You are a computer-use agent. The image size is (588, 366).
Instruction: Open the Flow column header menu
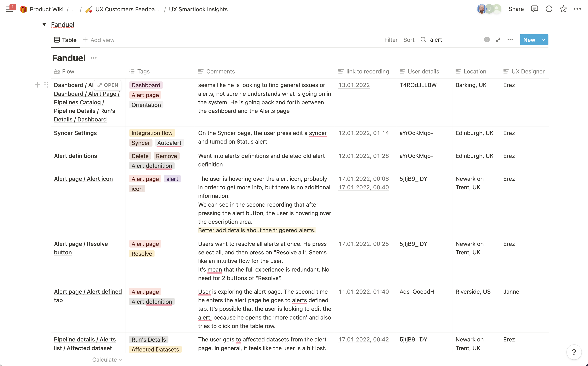pyautogui.click(x=88, y=71)
